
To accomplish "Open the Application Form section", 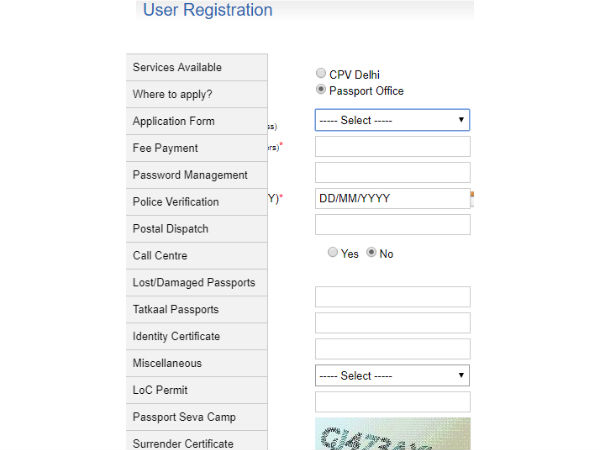I will pos(197,121).
